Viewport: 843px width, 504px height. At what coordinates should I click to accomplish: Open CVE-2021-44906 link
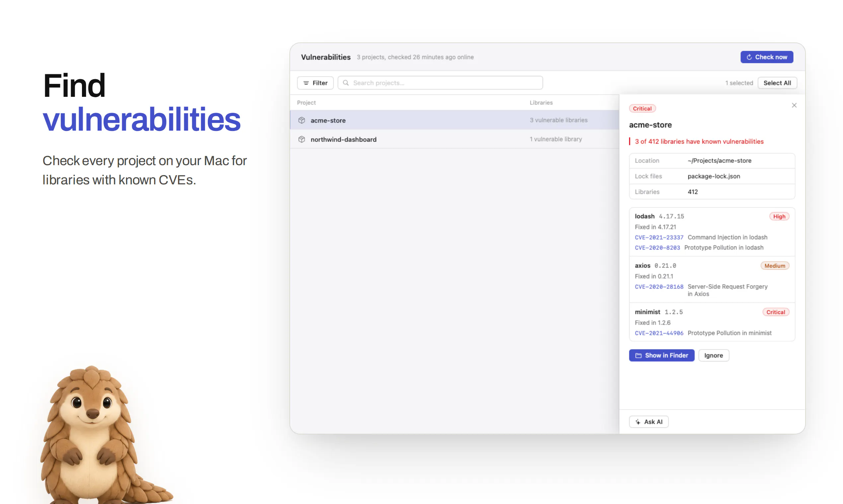click(x=659, y=333)
